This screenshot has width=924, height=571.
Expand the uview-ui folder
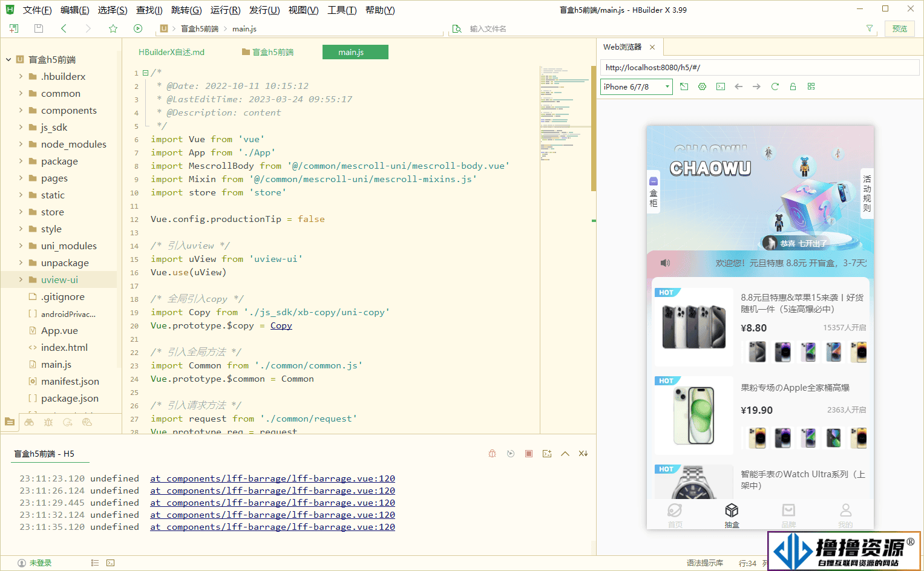(21, 279)
